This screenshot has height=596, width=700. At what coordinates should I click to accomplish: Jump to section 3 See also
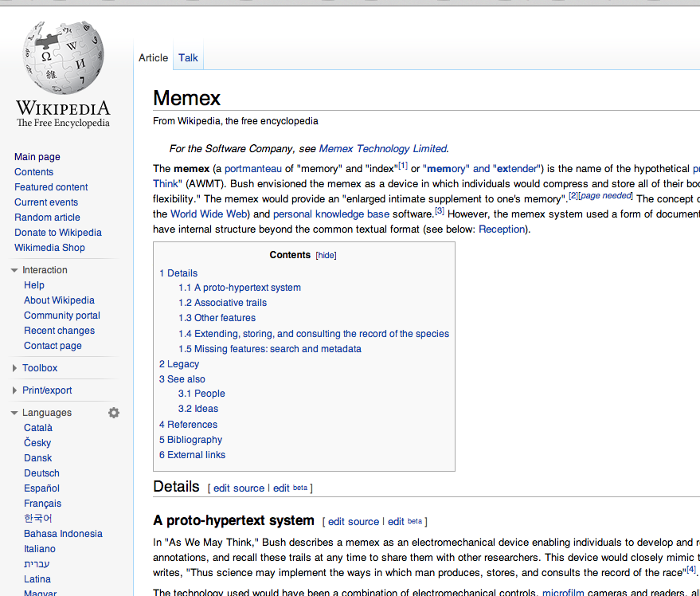(182, 379)
